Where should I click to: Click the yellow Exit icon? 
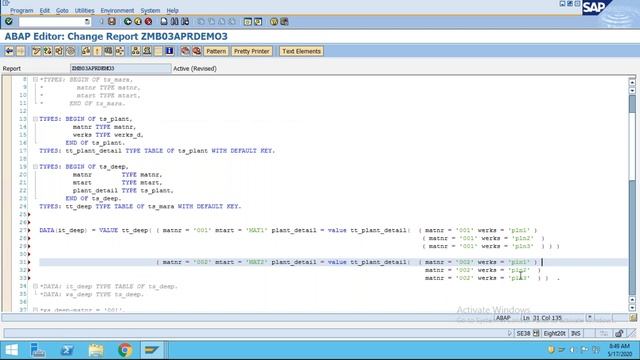click(138, 21)
